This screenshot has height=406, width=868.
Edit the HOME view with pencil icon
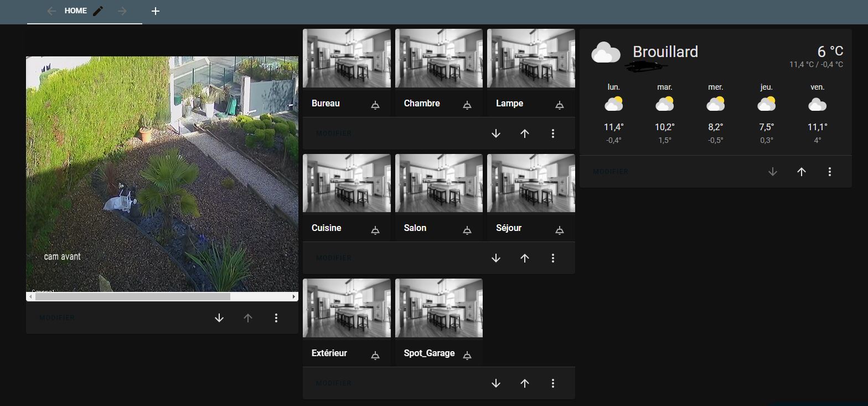point(98,11)
